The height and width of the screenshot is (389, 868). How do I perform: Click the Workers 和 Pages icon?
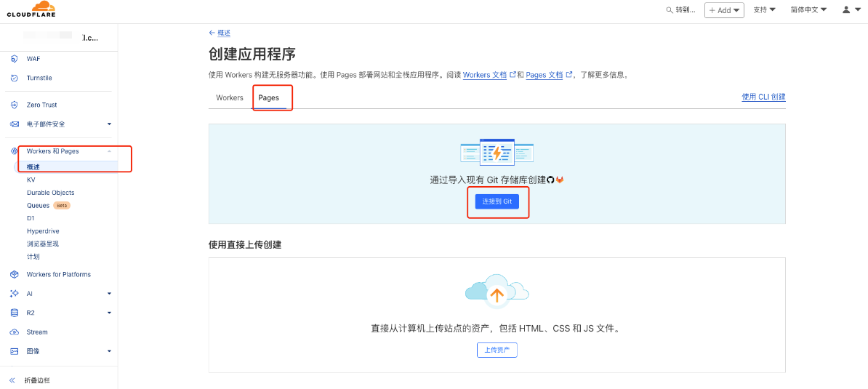(x=15, y=151)
